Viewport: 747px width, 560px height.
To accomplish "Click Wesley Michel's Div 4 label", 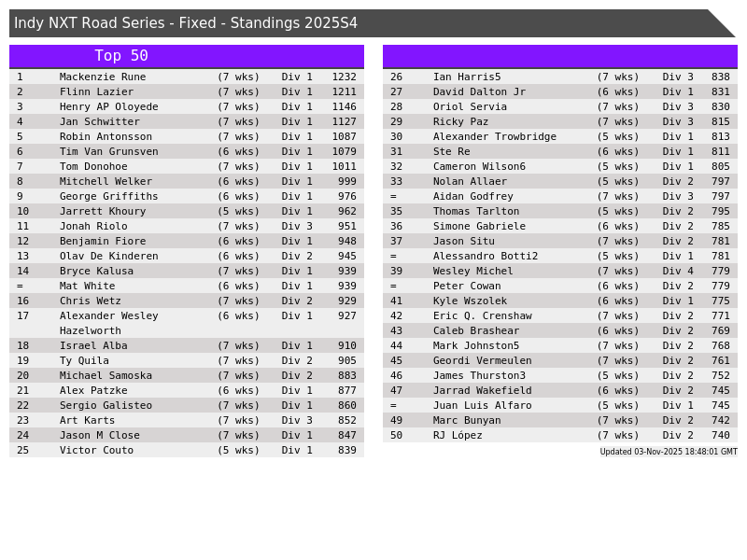I will [678, 272].
